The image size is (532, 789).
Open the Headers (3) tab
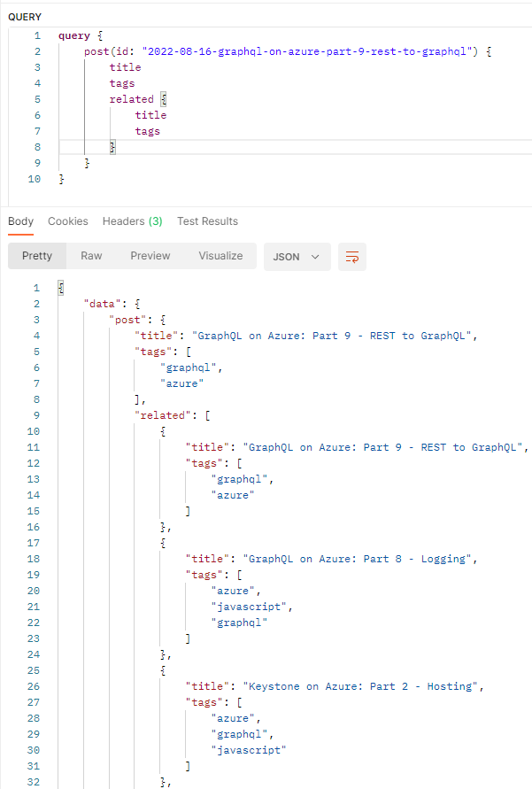click(132, 221)
